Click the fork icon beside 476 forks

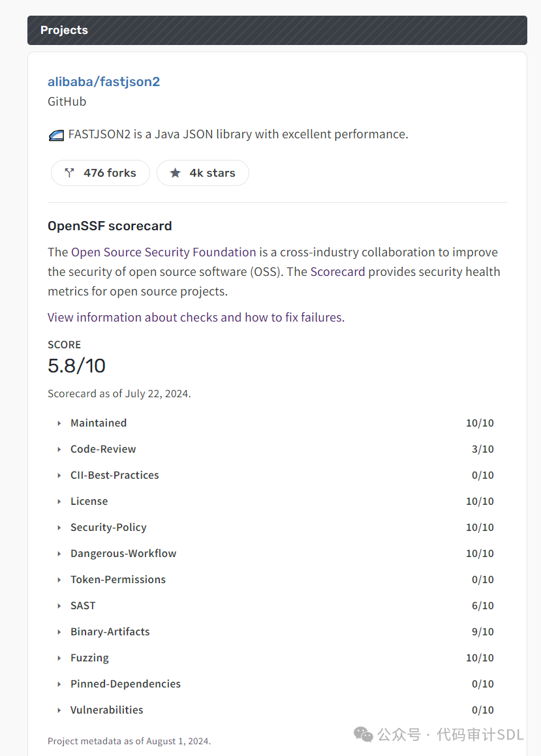(69, 173)
